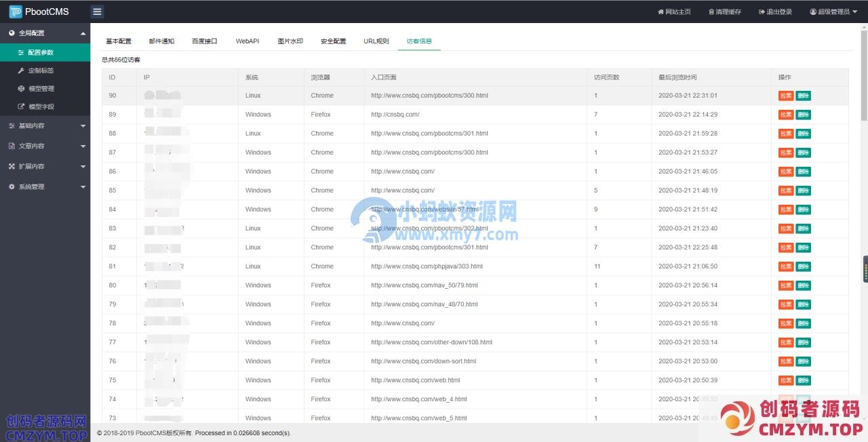Click 删除 button for visitor ID 89
Screen dimensions: 868x442
(x=804, y=115)
